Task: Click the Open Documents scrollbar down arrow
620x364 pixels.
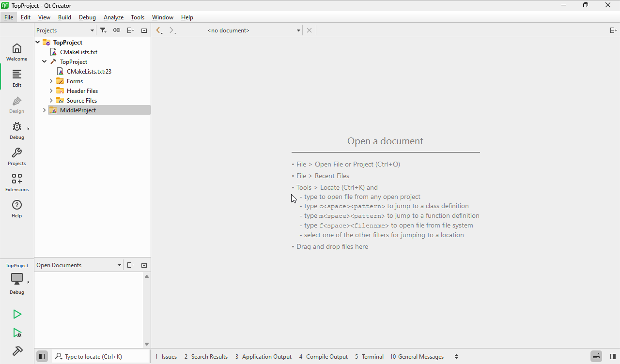Action: pos(147,344)
